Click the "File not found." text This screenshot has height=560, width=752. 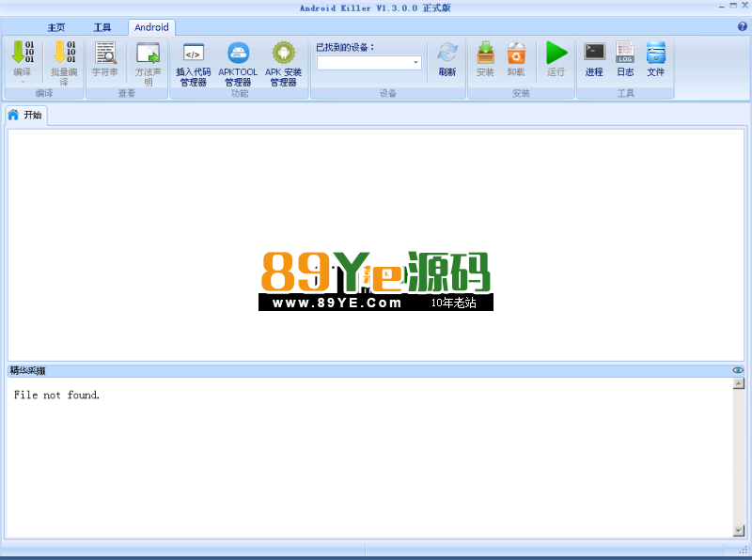56,395
